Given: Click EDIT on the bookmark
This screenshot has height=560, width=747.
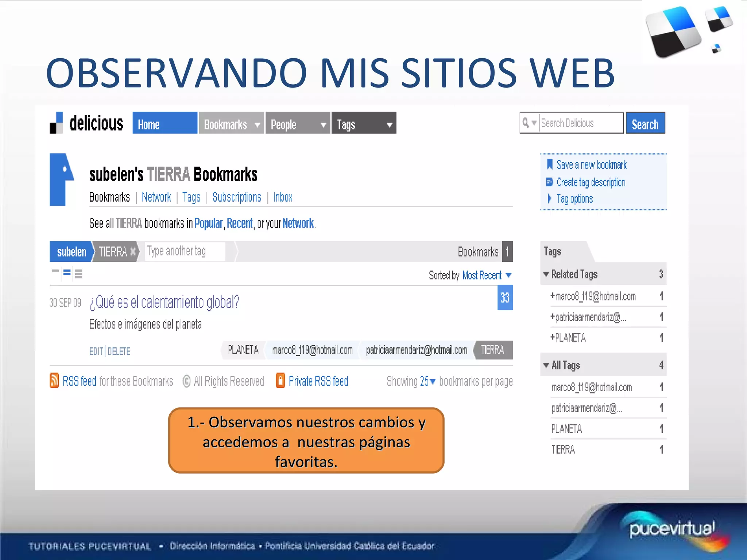Looking at the screenshot, I should click(96, 351).
